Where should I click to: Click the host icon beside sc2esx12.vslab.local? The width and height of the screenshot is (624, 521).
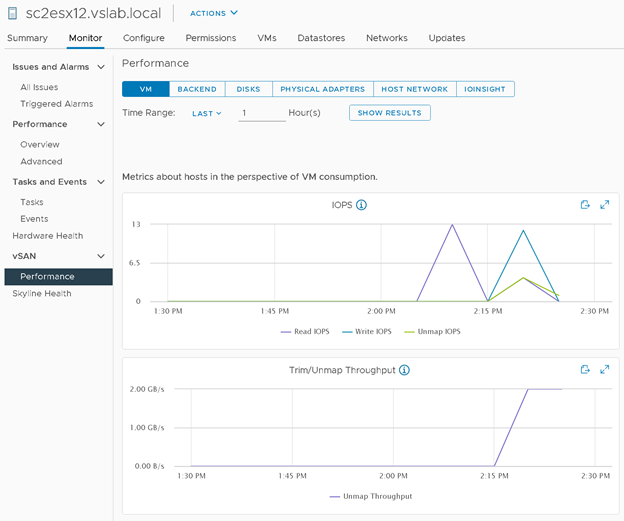tap(13, 13)
